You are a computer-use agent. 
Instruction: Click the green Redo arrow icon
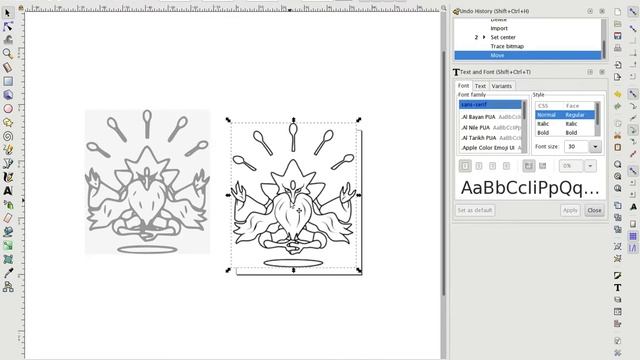coord(618,107)
